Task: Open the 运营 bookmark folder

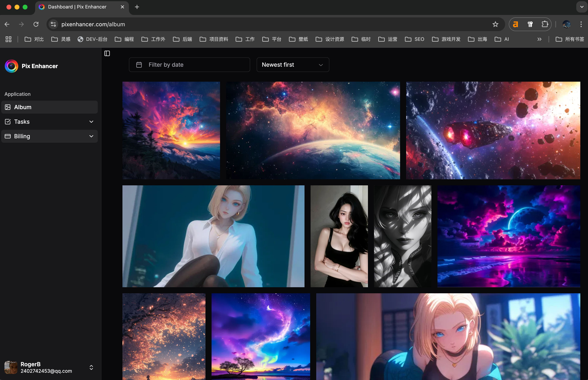Action: [x=388, y=39]
